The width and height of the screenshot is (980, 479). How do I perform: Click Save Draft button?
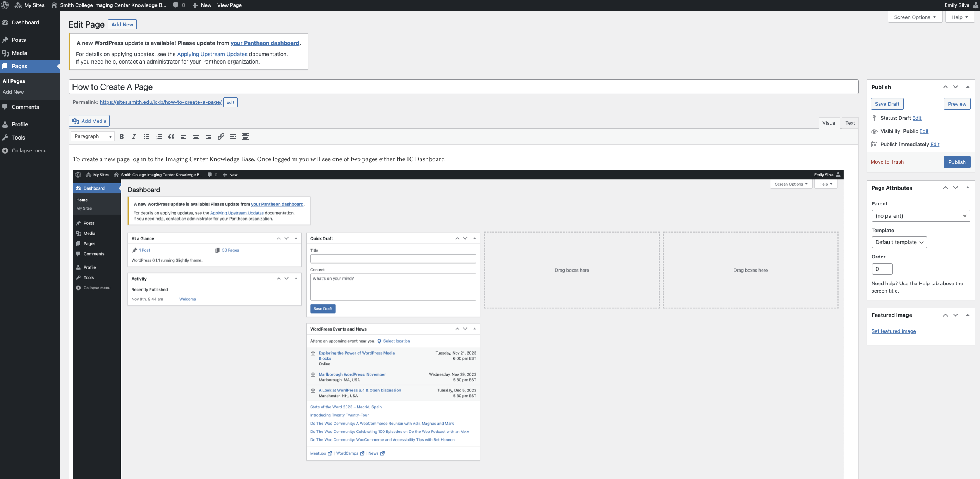(887, 104)
